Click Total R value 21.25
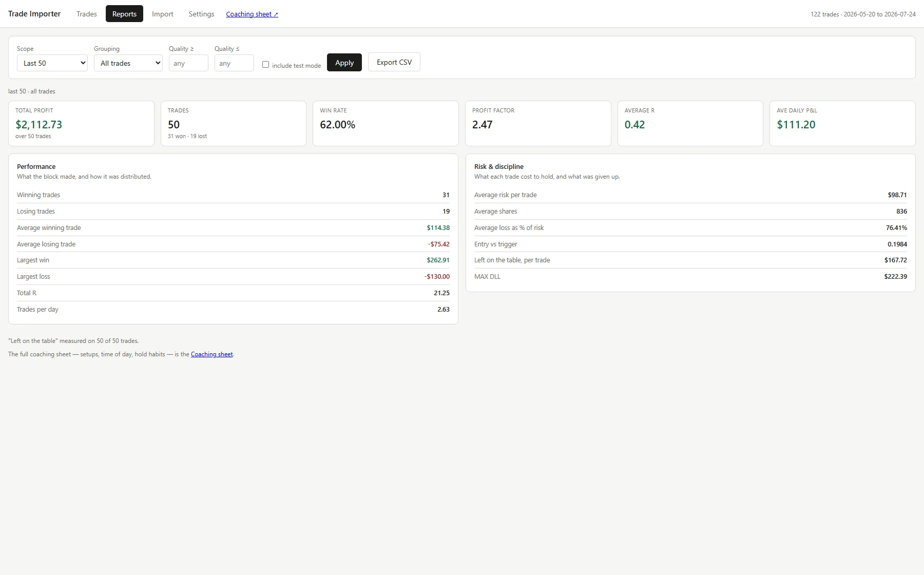The width and height of the screenshot is (924, 575). pos(441,293)
